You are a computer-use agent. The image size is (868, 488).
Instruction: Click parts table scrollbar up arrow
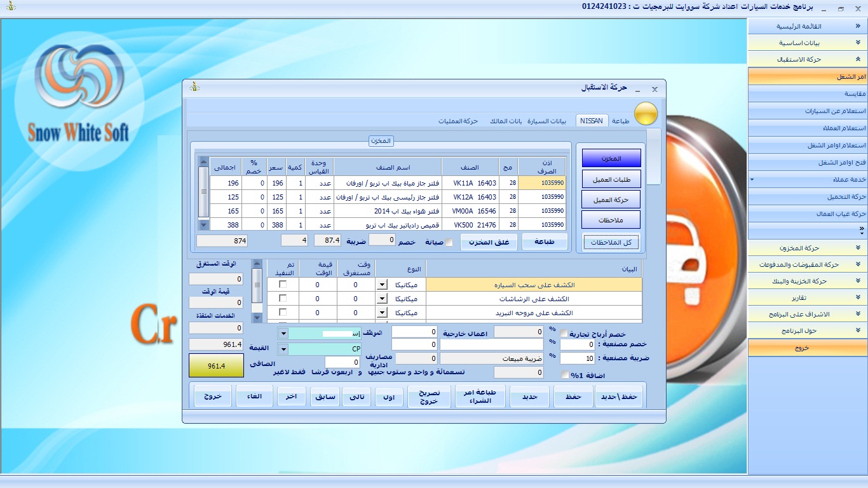pyautogui.click(x=203, y=161)
